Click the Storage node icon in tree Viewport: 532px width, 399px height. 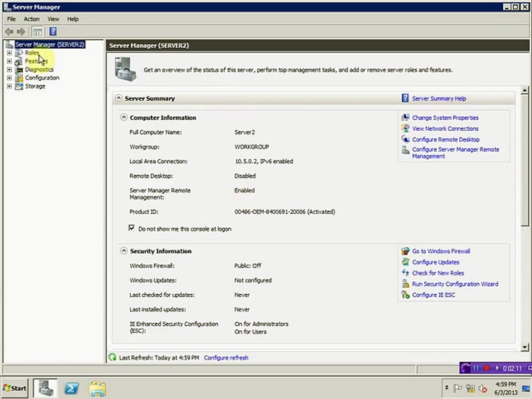[x=19, y=86]
